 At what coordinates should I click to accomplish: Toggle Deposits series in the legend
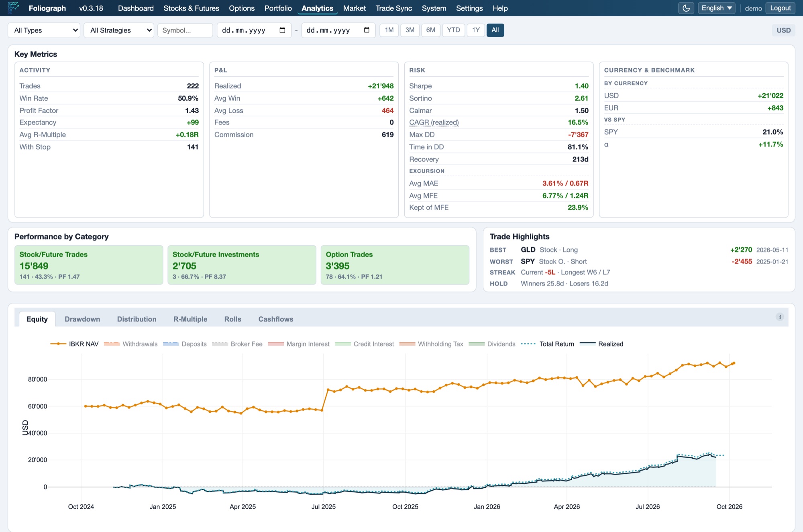(x=185, y=344)
